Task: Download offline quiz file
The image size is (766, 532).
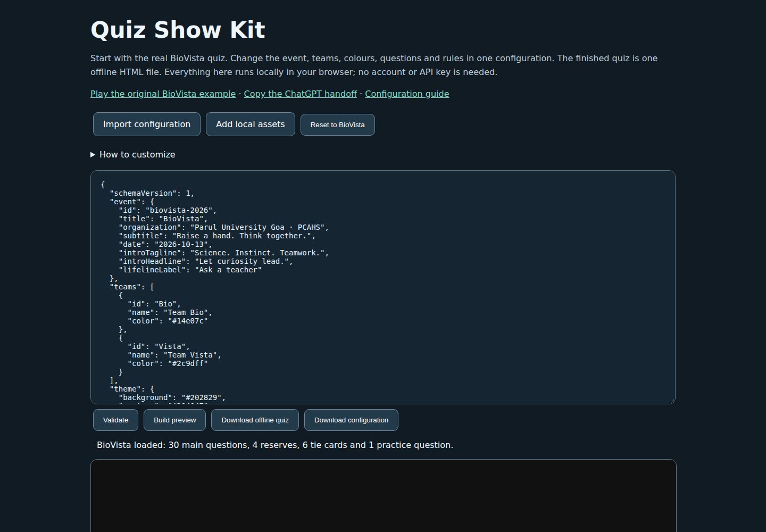Action: tap(255, 420)
